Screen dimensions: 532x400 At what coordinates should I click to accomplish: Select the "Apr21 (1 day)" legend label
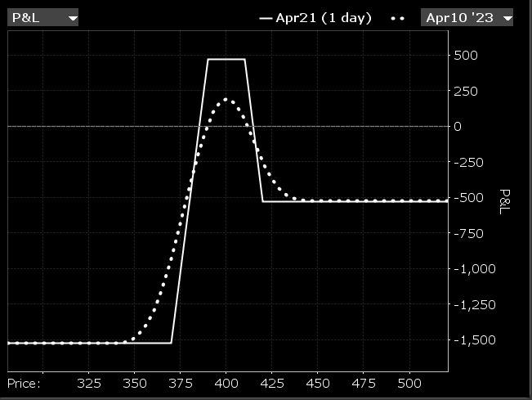coord(324,18)
